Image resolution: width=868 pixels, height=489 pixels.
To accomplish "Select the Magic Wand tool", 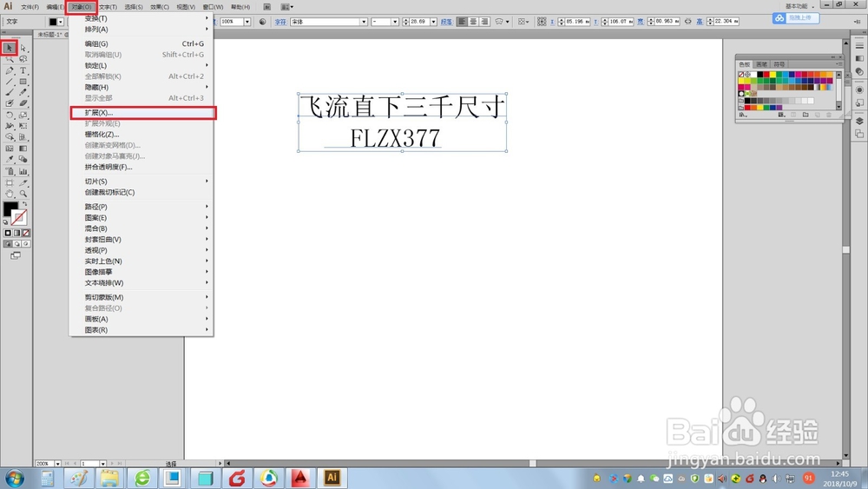I will [10, 59].
